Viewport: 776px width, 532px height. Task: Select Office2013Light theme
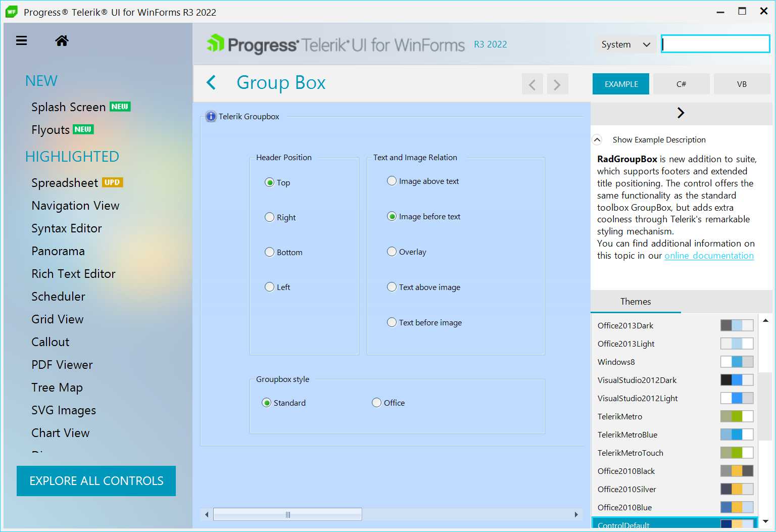[675, 344]
